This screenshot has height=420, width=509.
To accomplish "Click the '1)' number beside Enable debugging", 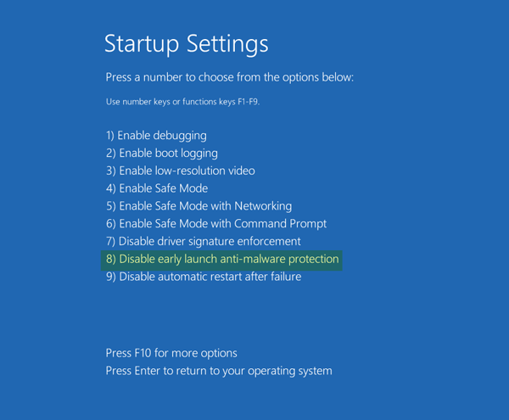I will pyautogui.click(x=110, y=135).
